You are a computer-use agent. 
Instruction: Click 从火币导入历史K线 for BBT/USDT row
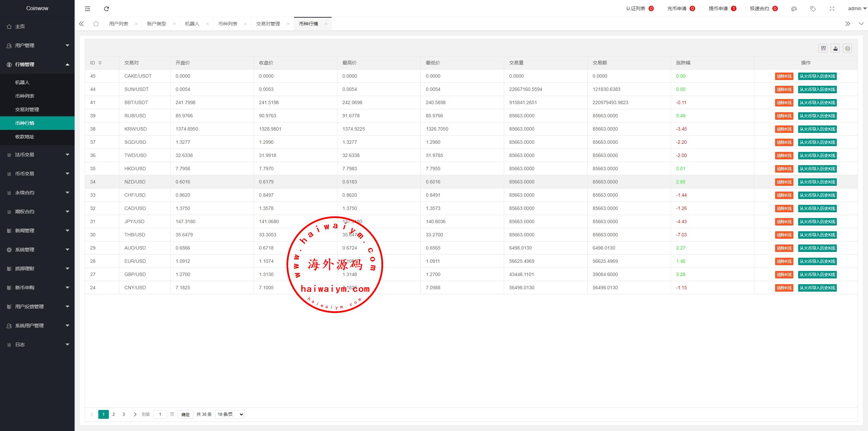pyautogui.click(x=817, y=103)
